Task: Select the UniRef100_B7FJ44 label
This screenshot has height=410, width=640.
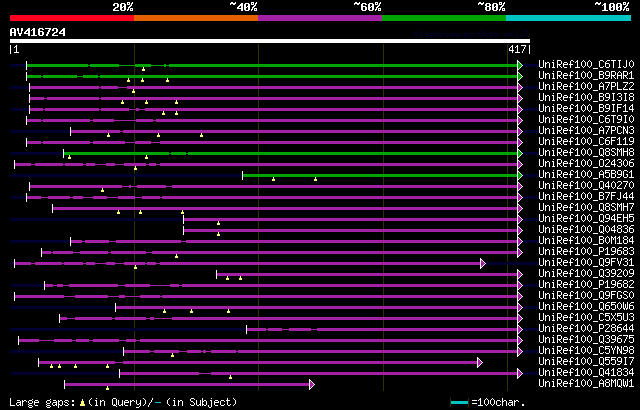Action: coord(586,197)
